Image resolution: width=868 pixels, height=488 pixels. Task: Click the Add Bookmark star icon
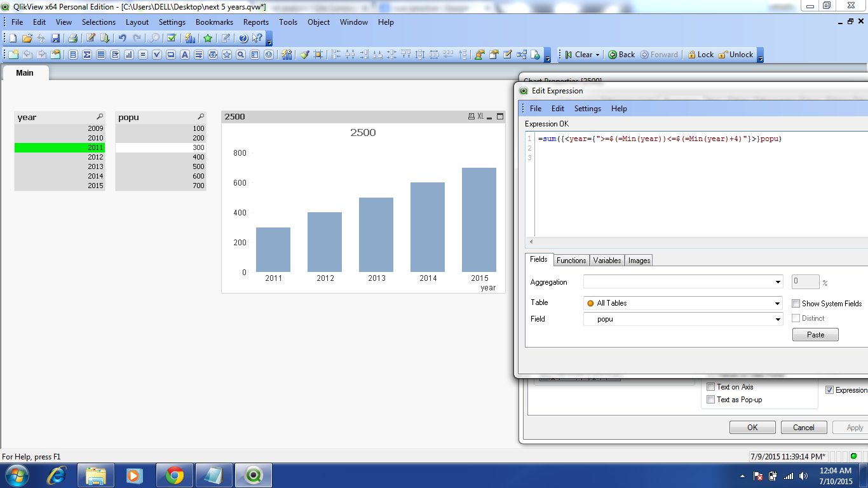coord(208,38)
